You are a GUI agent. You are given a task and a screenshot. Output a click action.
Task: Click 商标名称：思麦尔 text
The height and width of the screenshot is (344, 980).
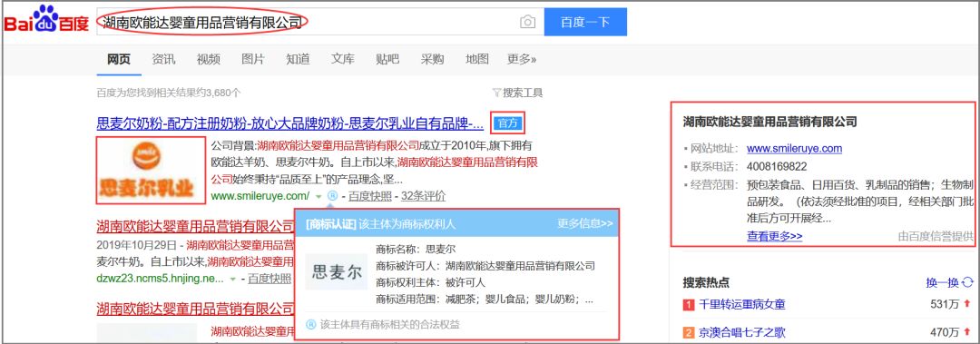click(x=416, y=249)
